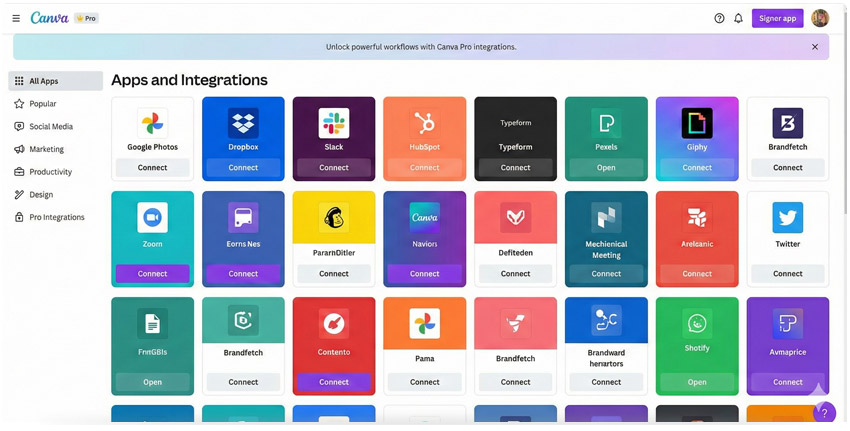Open the Marketing category

click(56, 149)
